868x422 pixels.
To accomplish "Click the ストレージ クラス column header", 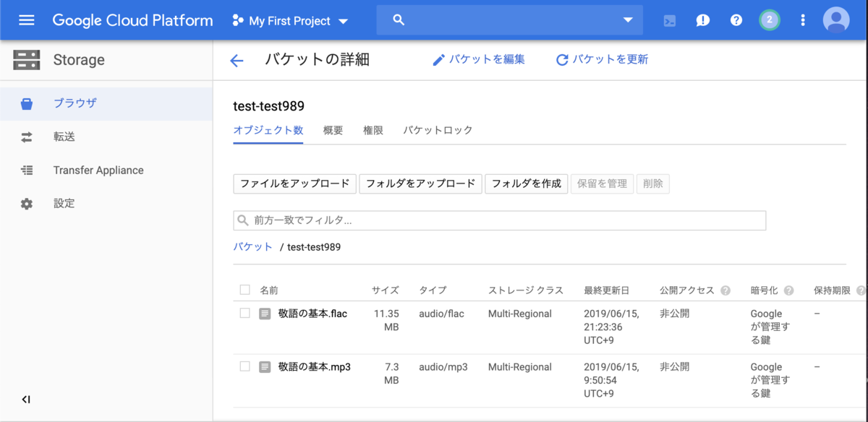I will click(x=525, y=290).
